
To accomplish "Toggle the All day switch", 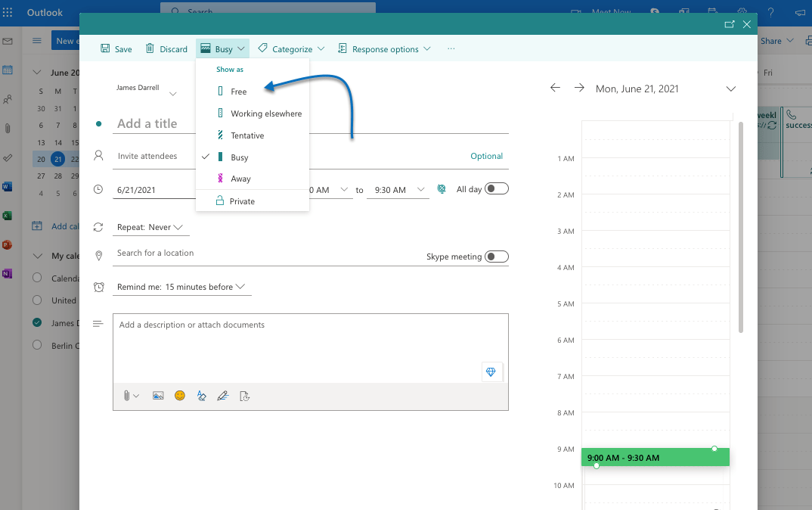I will [x=497, y=189].
